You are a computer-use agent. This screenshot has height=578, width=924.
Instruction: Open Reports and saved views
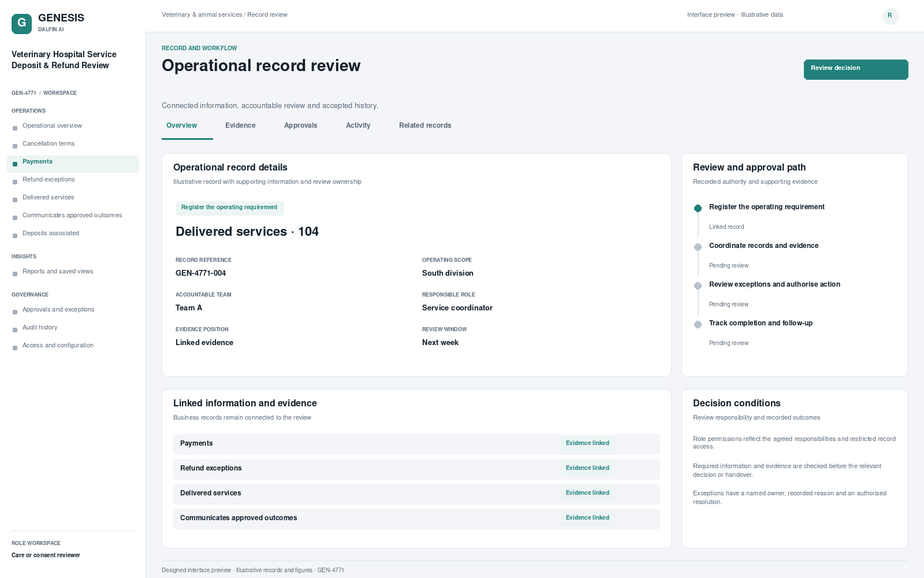73,272
